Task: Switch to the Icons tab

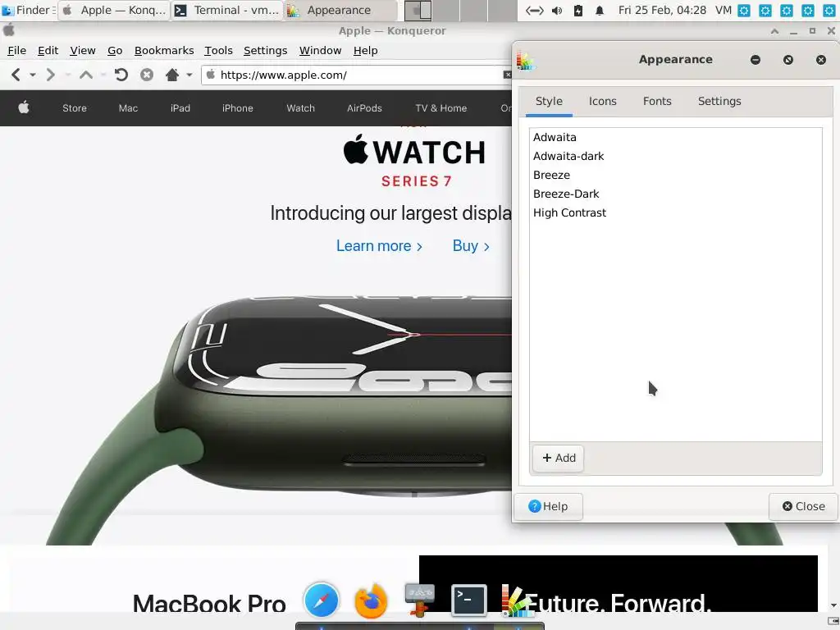Action: click(x=602, y=101)
